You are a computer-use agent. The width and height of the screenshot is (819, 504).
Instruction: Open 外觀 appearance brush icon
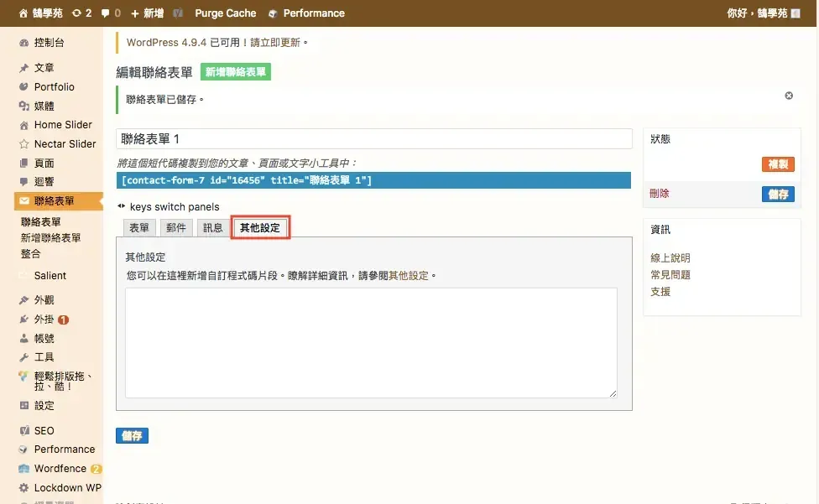pos(24,300)
